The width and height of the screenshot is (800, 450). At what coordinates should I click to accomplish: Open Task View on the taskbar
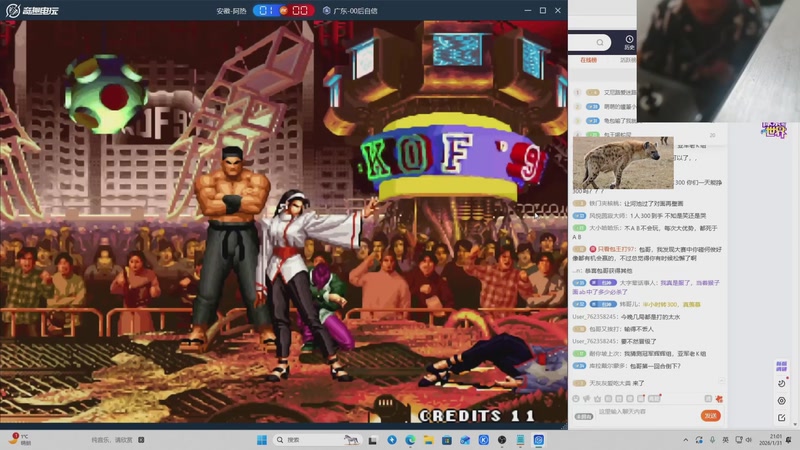click(x=373, y=440)
